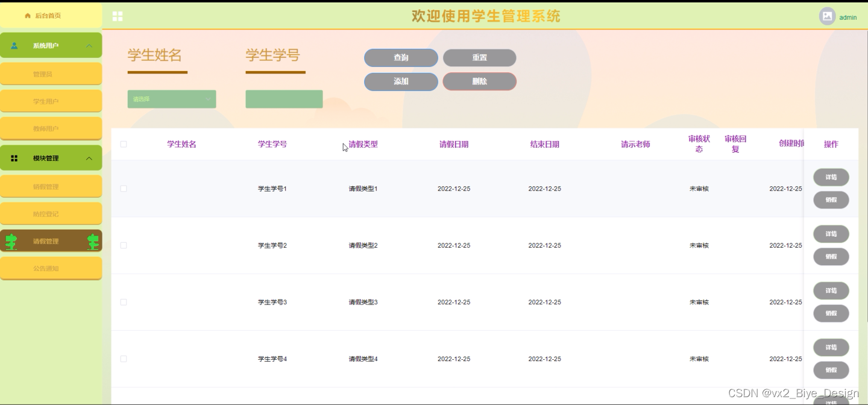Tick the checkbox for row 学生学号4
The image size is (868, 405).
(124, 359)
